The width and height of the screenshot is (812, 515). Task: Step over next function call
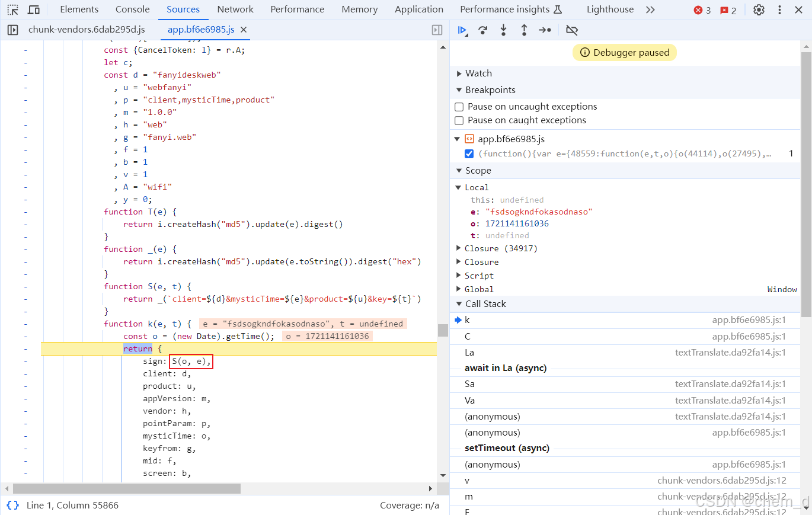[483, 30]
